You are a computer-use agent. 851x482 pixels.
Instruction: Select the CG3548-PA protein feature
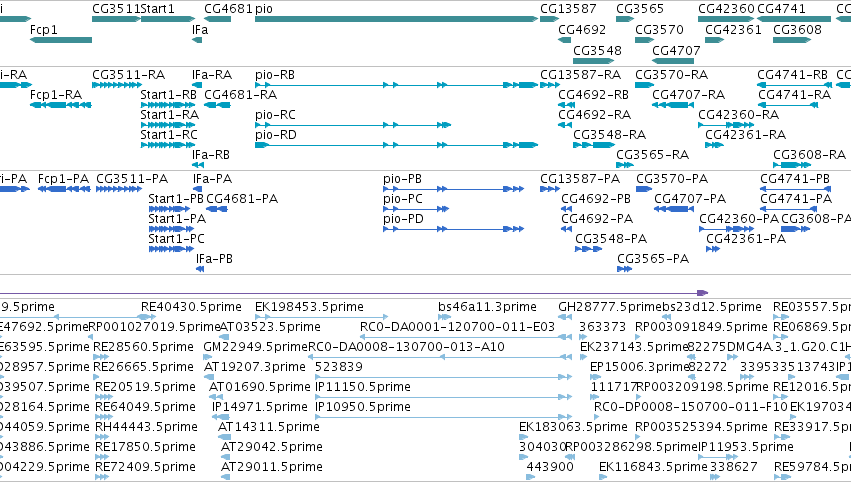click(x=589, y=249)
